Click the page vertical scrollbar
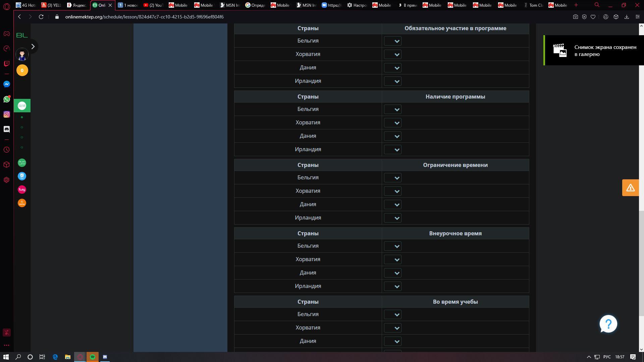This screenshot has height=362, width=644. coord(641,263)
